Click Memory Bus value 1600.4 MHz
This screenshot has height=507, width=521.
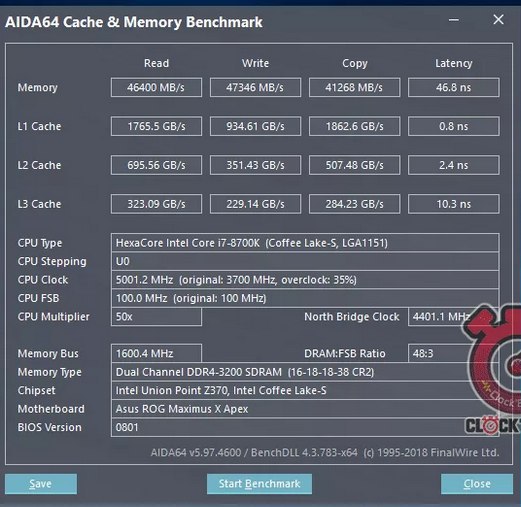pyautogui.click(x=156, y=353)
